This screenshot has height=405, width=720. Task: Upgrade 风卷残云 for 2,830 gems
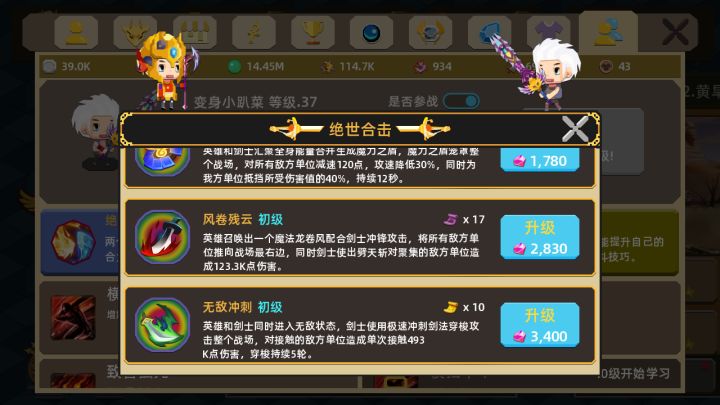540,237
